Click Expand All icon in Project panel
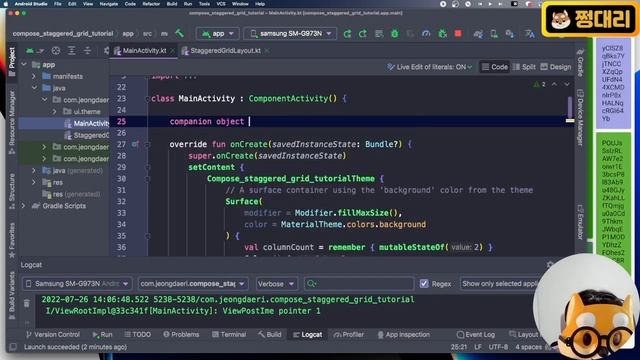 pyautogui.click(x=72, y=51)
